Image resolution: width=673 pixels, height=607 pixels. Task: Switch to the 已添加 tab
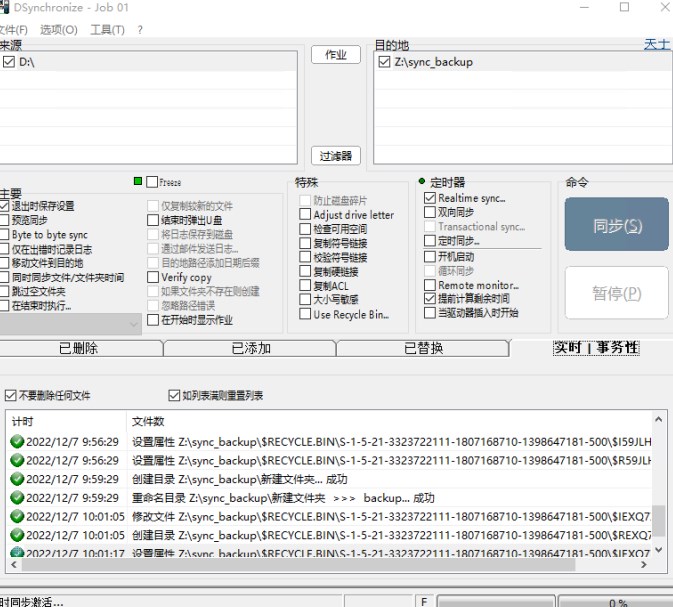point(250,348)
